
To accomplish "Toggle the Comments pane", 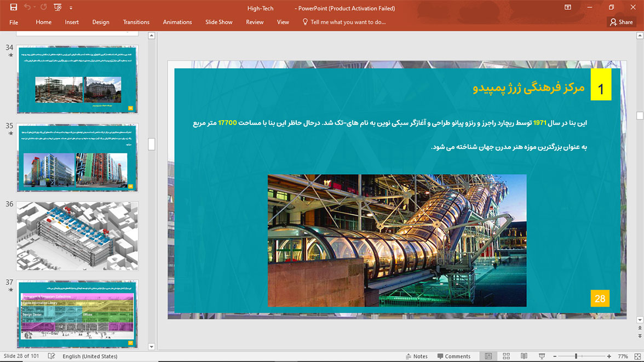I will click(x=454, y=356).
